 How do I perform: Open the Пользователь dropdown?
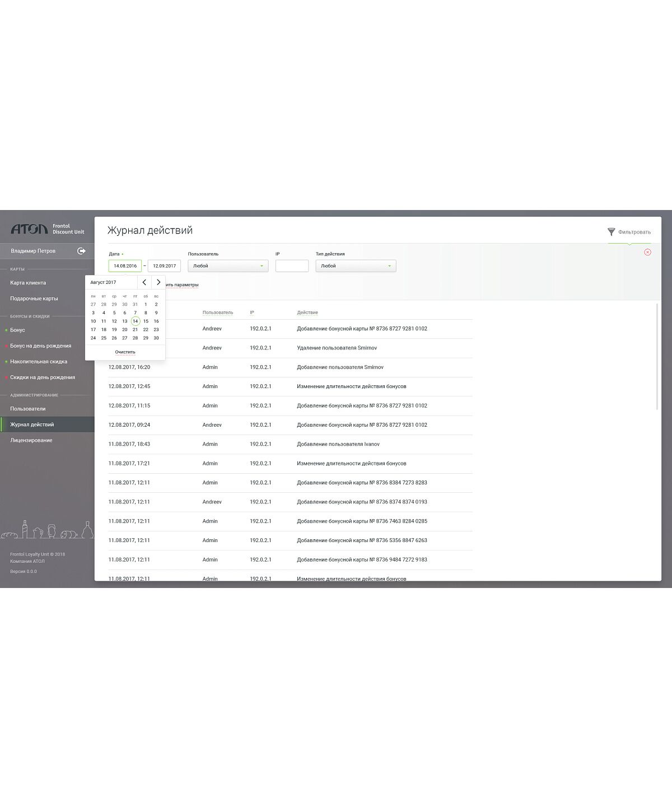[228, 266]
